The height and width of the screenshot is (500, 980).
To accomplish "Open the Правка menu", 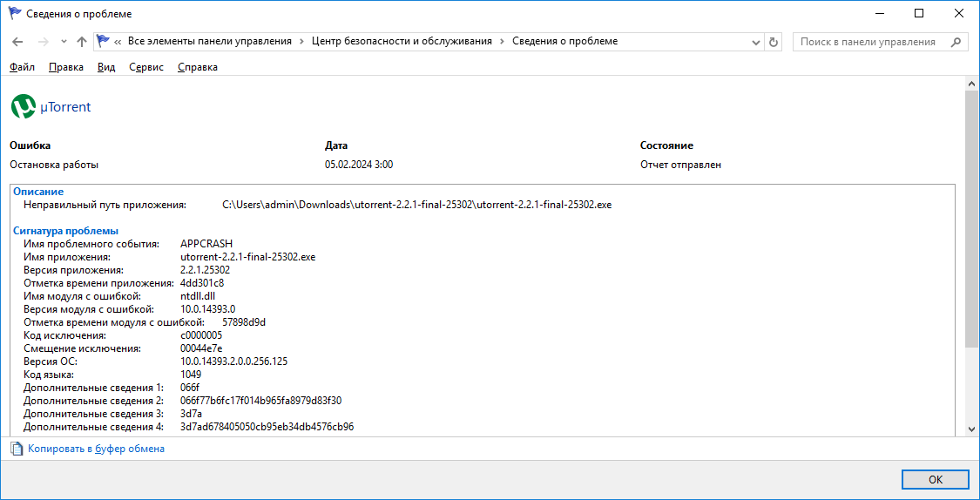I will click(x=65, y=67).
